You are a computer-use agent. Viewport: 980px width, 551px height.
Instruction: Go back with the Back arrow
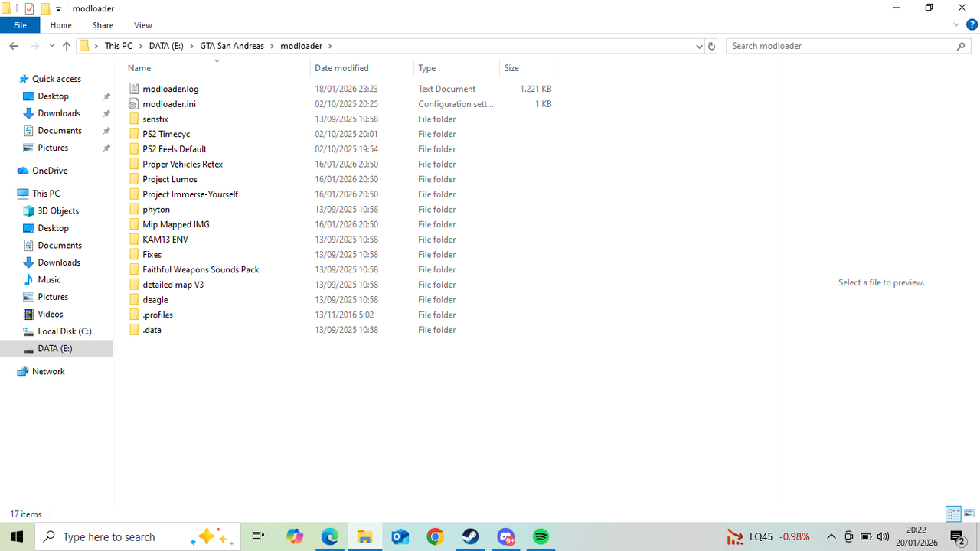[14, 46]
